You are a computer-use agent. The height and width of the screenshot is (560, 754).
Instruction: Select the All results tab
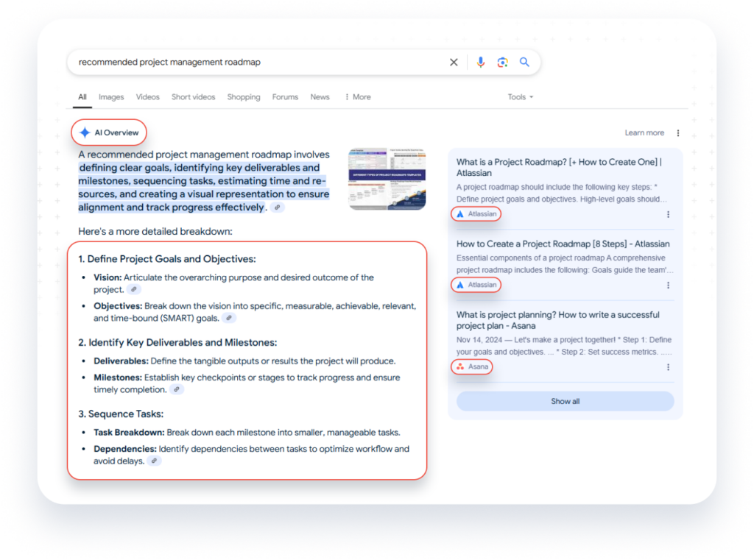[82, 97]
